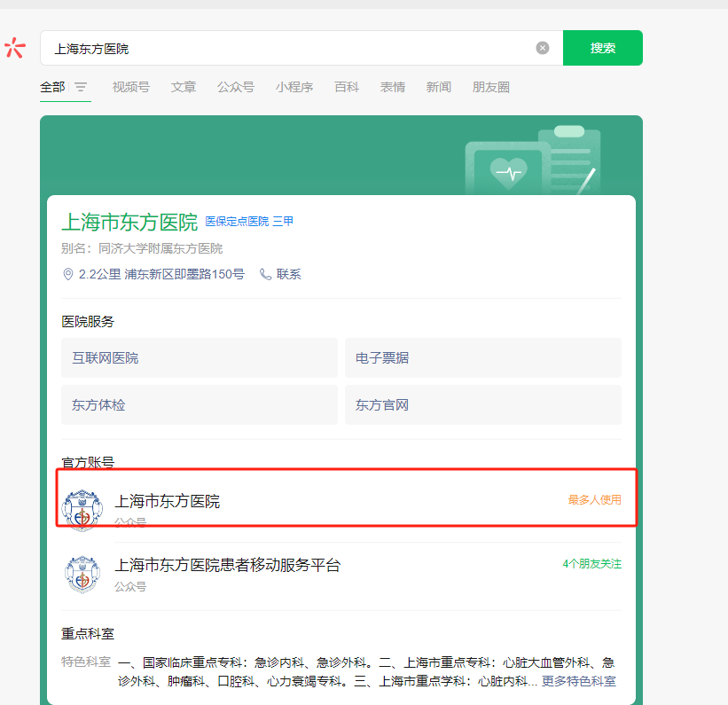This screenshot has height=705, width=728.
Task: Open the 上海市东方医院 hospital title
Action: pyautogui.click(x=129, y=222)
